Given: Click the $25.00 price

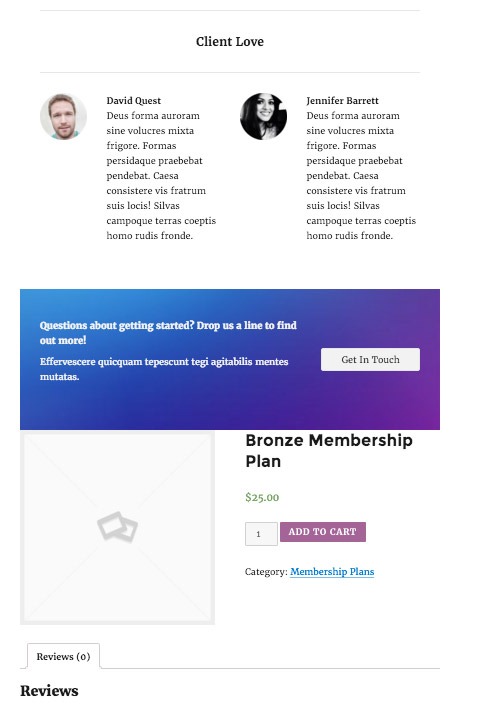Looking at the screenshot, I should [x=262, y=497].
